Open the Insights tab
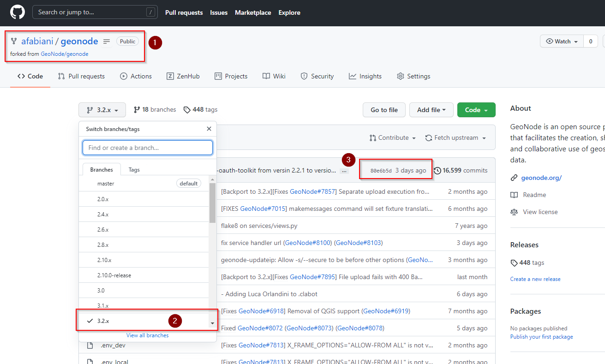 tap(365, 76)
